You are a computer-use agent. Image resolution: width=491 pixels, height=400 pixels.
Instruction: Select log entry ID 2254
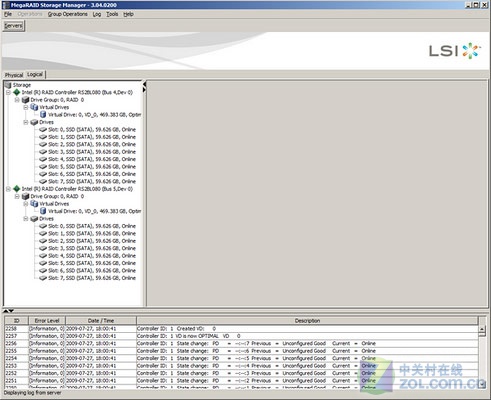tap(11, 358)
